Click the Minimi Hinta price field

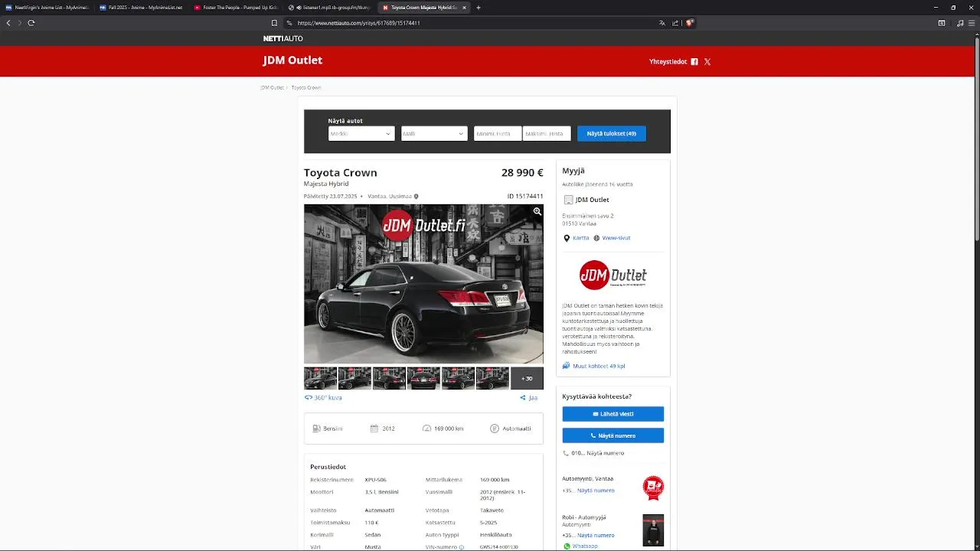pos(498,134)
